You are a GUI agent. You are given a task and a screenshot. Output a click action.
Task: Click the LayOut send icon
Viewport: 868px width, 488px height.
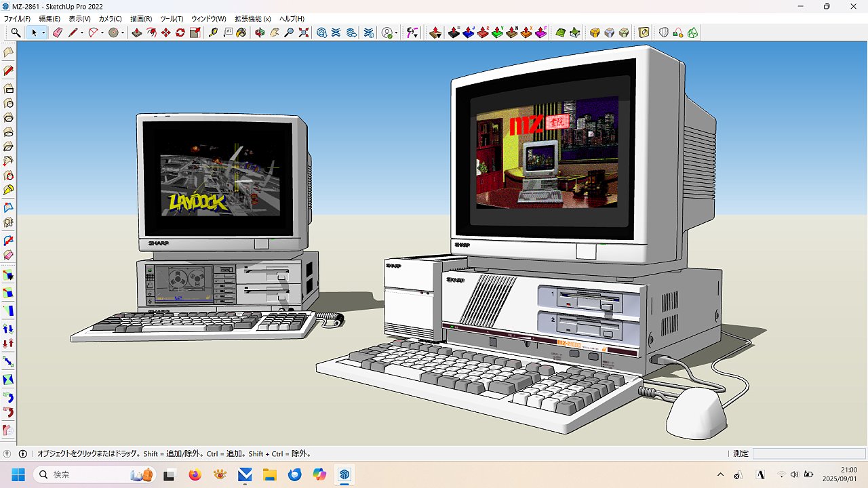coord(351,33)
